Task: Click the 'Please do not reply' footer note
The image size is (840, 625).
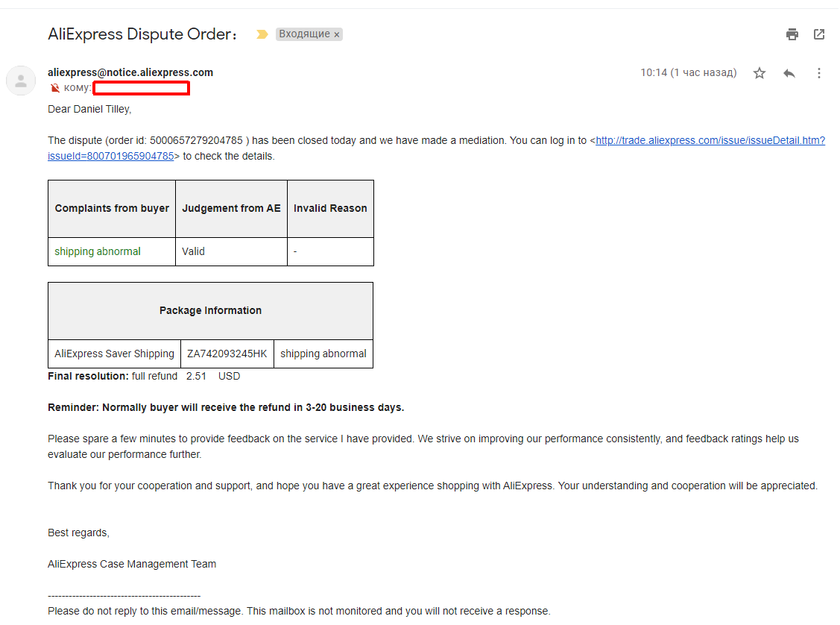Action: (299, 611)
